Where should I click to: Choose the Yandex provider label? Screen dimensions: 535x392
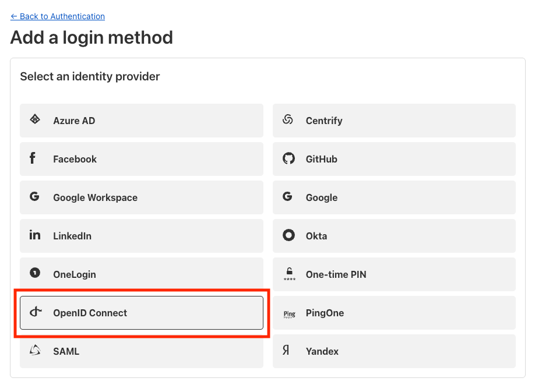pyautogui.click(x=322, y=351)
